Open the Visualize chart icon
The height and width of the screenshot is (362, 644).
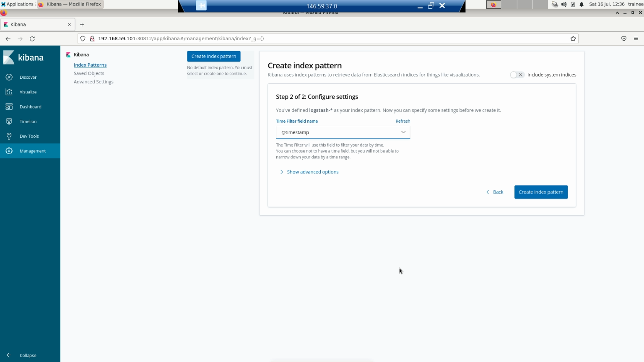[9, 92]
